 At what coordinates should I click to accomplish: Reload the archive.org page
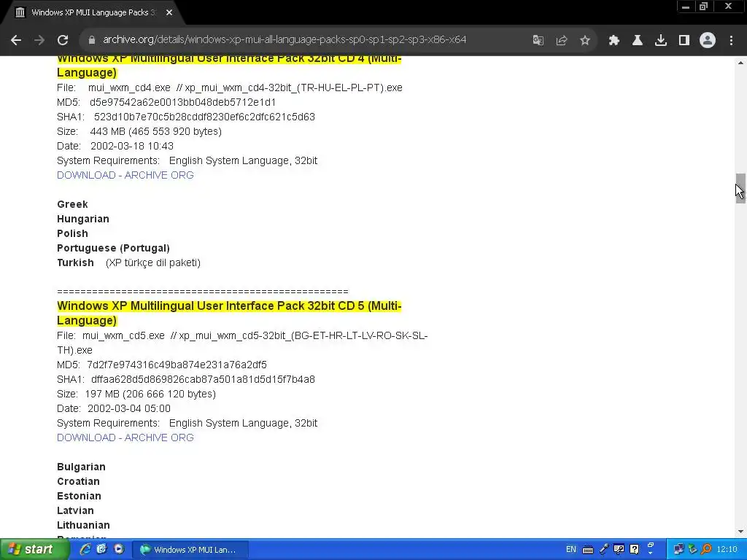[63, 40]
